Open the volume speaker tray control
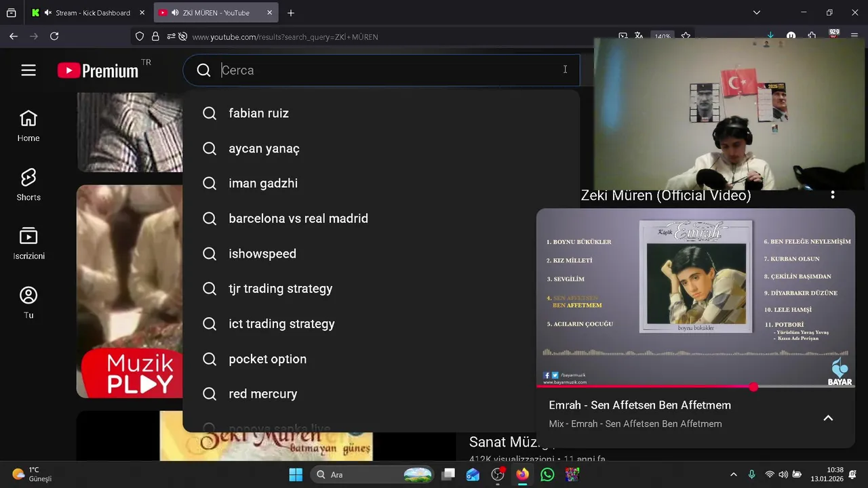 (783, 474)
